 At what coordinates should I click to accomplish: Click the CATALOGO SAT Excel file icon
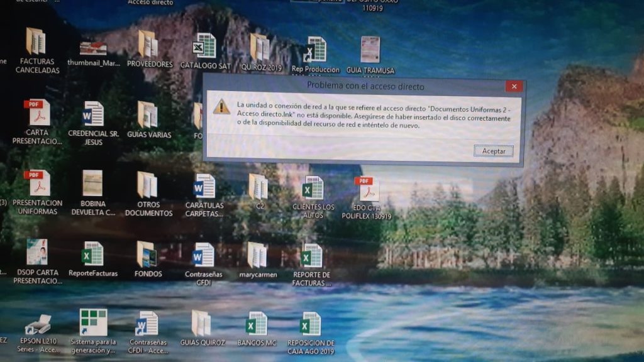(x=204, y=47)
